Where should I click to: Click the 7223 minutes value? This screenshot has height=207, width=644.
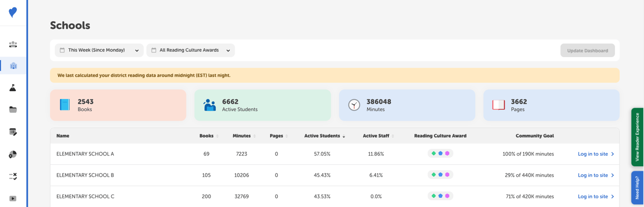click(241, 154)
